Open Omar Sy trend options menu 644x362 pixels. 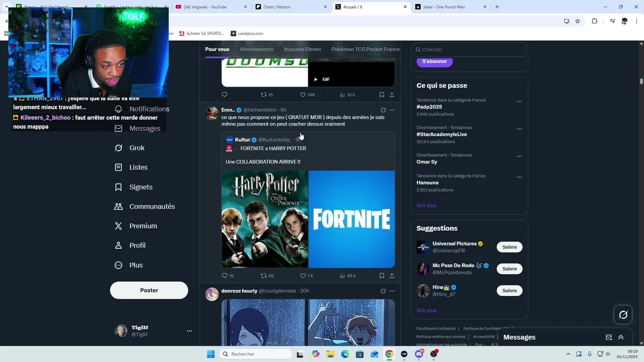(x=519, y=156)
